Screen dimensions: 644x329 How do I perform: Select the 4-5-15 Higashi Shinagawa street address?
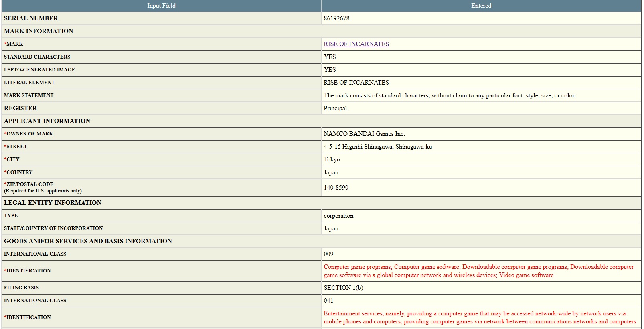[x=378, y=147]
